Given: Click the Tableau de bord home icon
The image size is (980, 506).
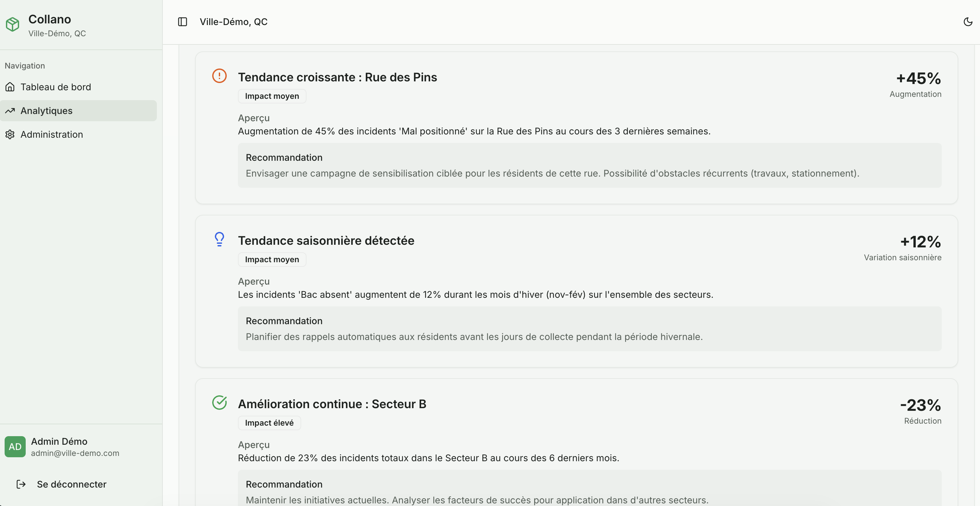Looking at the screenshot, I should pyautogui.click(x=10, y=87).
